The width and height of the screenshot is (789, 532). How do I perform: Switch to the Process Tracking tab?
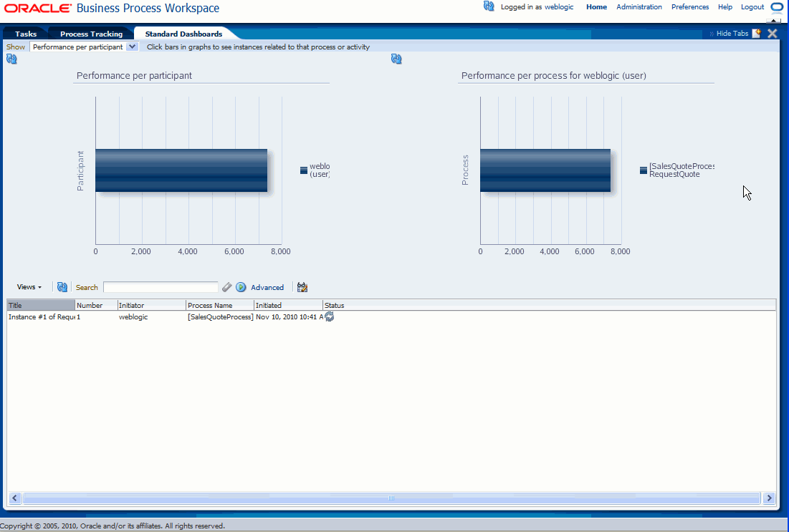pos(92,34)
